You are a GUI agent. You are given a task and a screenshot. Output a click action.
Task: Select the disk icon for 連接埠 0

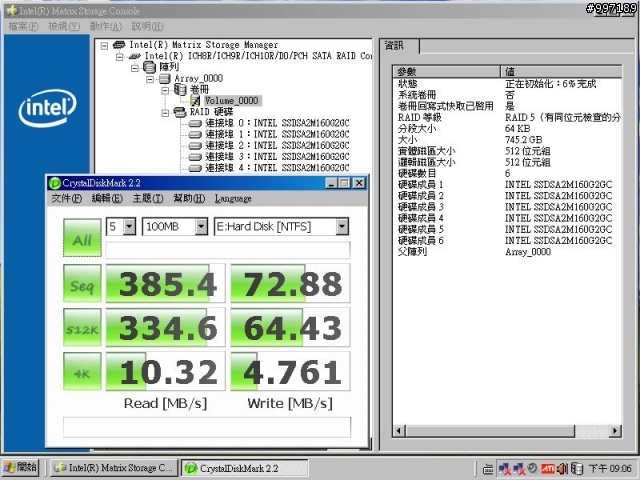click(195, 123)
